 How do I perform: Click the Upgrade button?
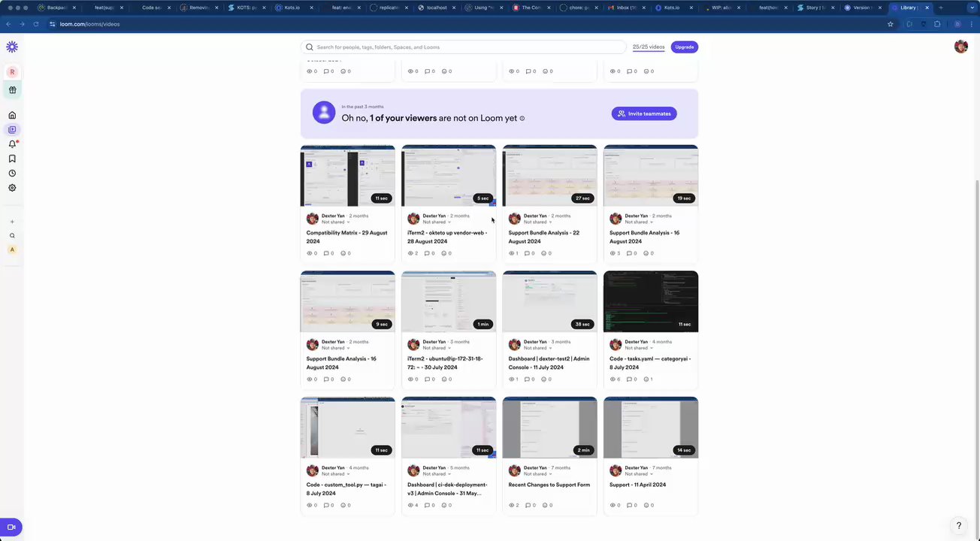pos(684,47)
